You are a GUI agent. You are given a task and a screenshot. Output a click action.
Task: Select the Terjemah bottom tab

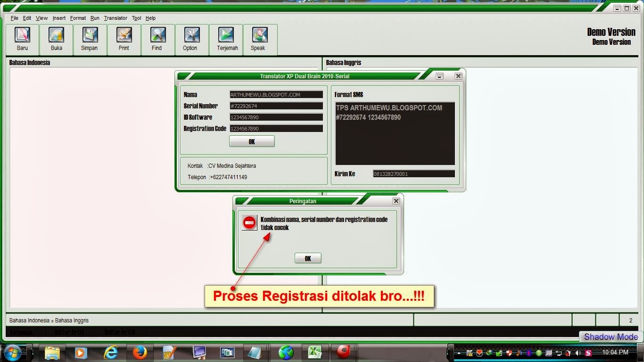coord(22,332)
